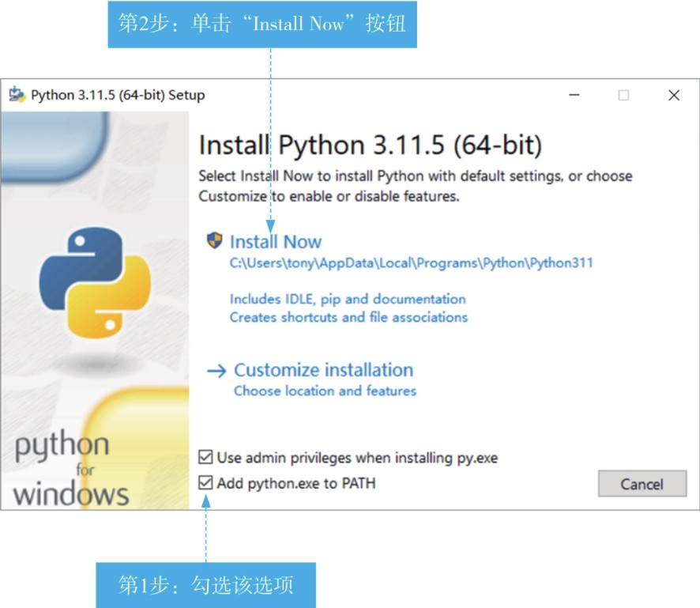Click 'Creates shortcuts and file associations' text
The height and width of the screenshot is (608, 700).
click(348, 317)
